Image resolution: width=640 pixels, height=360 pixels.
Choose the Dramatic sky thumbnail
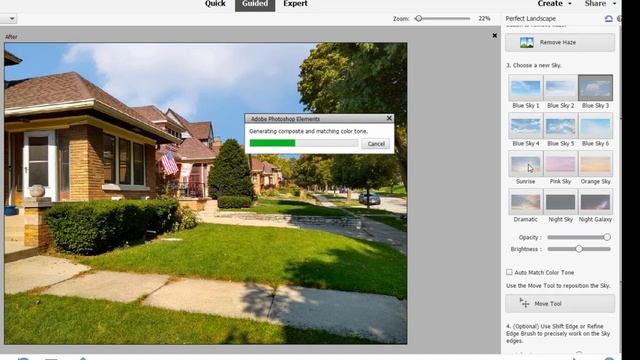coord(525,202)
